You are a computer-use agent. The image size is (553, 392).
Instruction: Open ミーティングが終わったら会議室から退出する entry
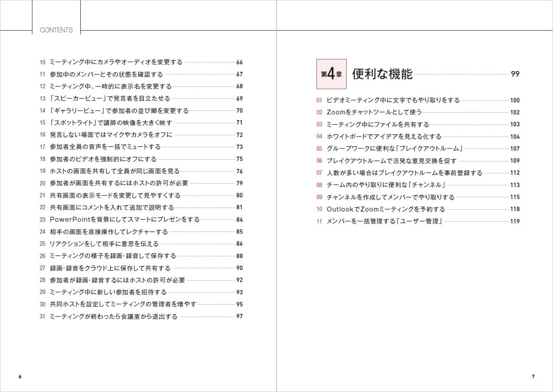pos(113,317)
